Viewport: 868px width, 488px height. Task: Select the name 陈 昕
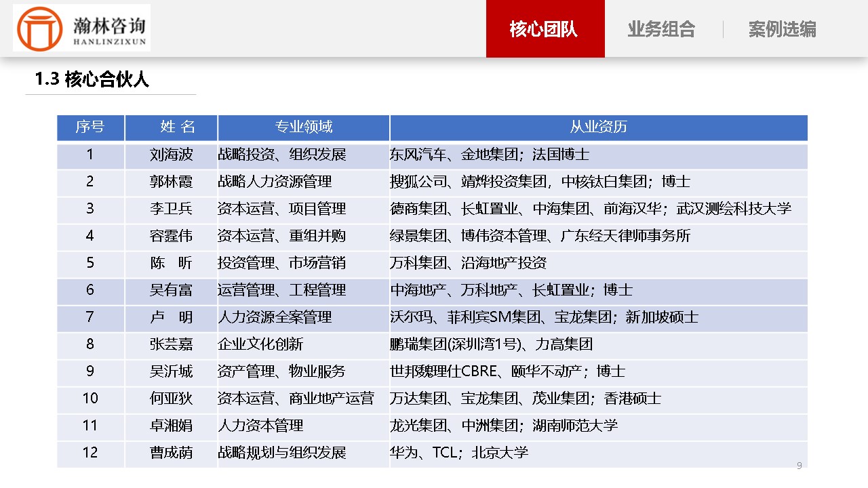click(171, 263)
